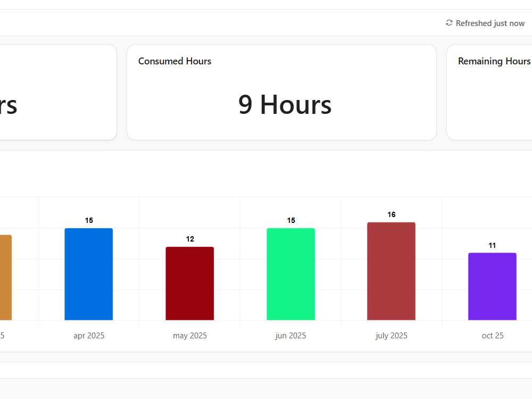Click the refresh icon beside Refreshed just now

coord(449,23)
